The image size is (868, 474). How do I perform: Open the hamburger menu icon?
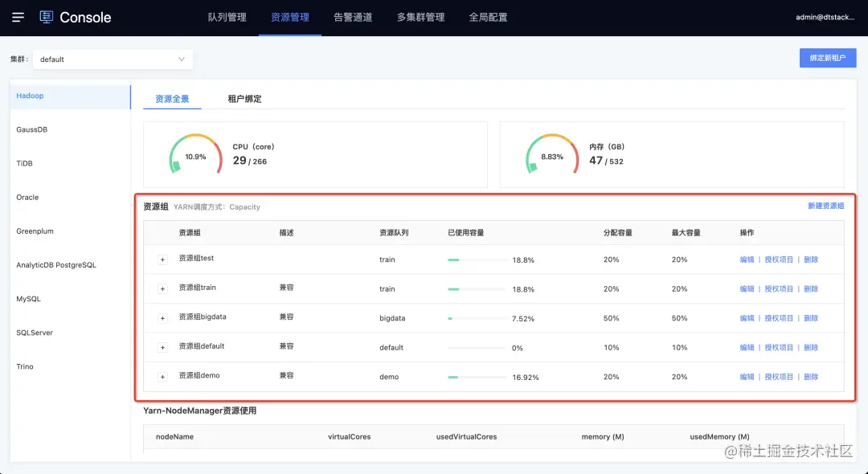pos(18,17)
